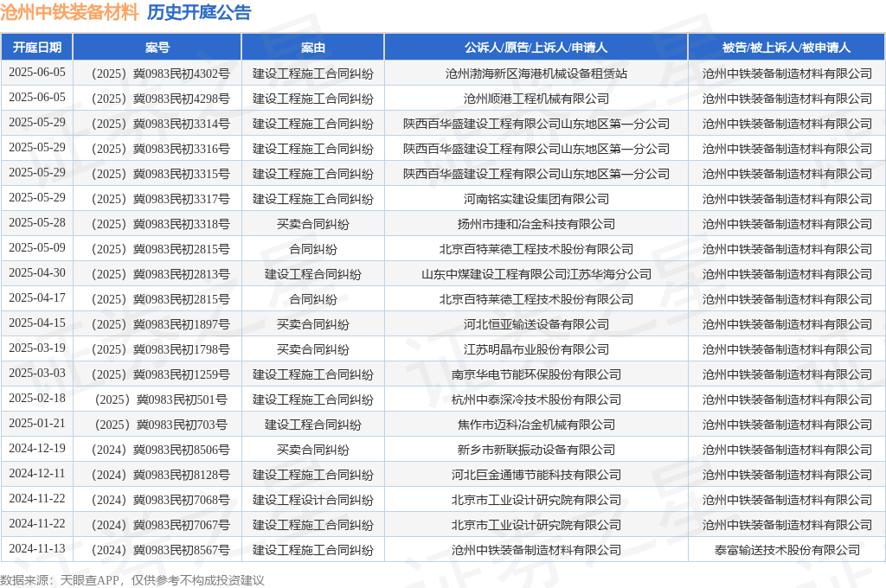This screenshot has width=886, height=588.
Task: Click plaintiff 江苏明晶布业股份有限公司
Action: click(x=536, y=349)
